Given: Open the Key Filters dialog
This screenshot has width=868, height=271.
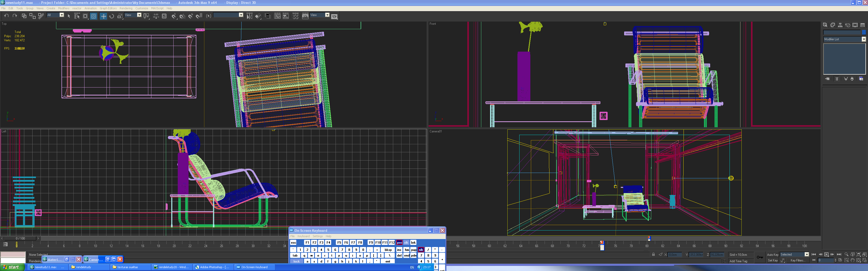Looking at the screenshot, I should pos(797,260).
